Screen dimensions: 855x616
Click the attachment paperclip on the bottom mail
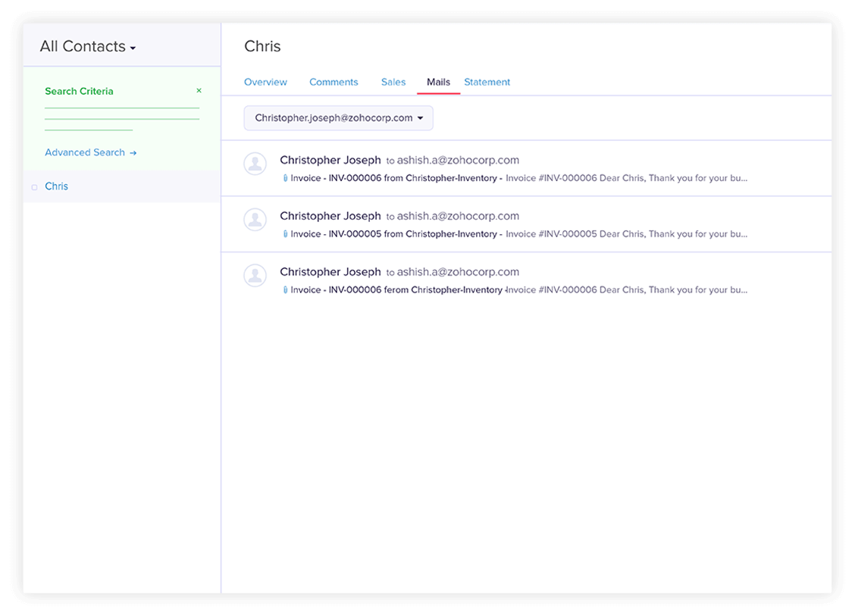(x=285, y=289)
